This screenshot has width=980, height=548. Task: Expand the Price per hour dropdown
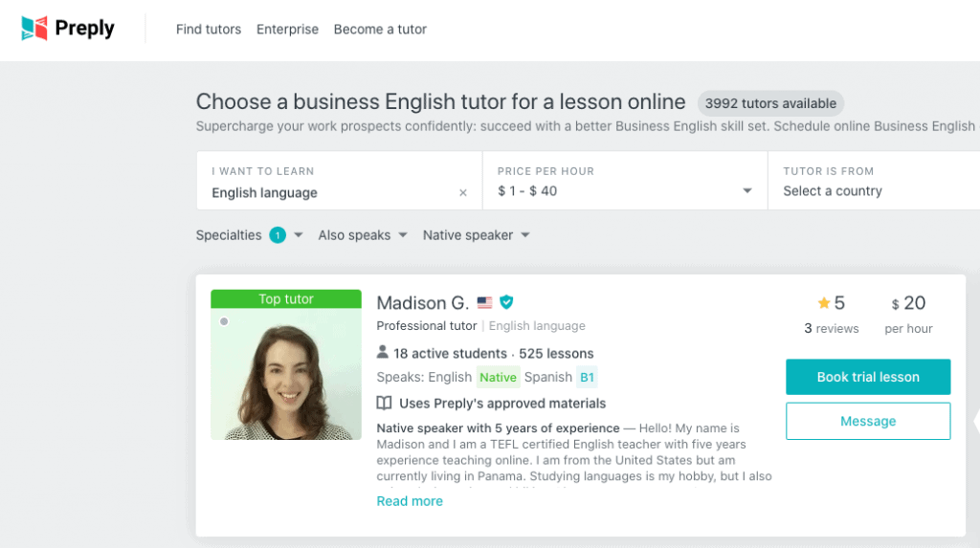point(747,191)
